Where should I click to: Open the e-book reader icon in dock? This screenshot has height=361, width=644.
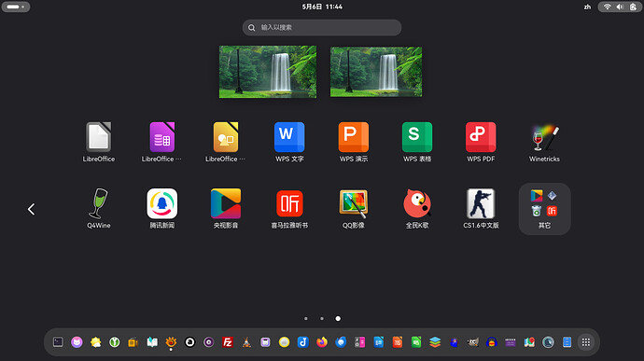(152, 341)
